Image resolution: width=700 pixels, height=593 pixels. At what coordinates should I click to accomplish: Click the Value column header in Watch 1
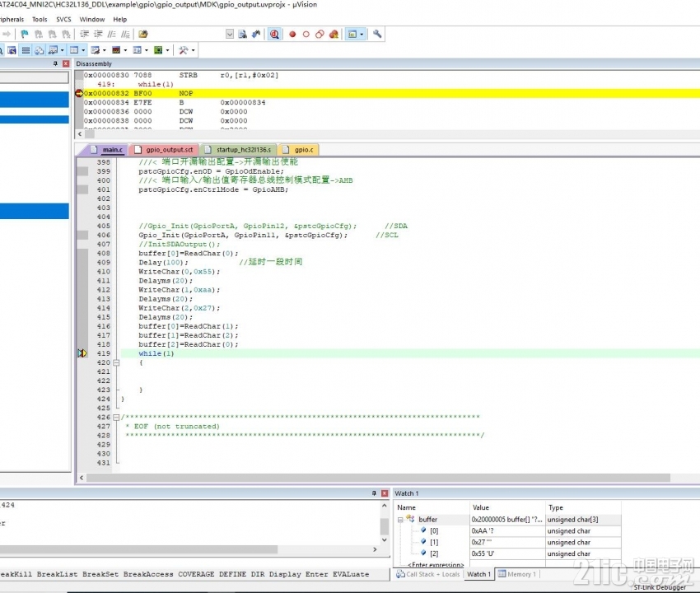(507, 507)
